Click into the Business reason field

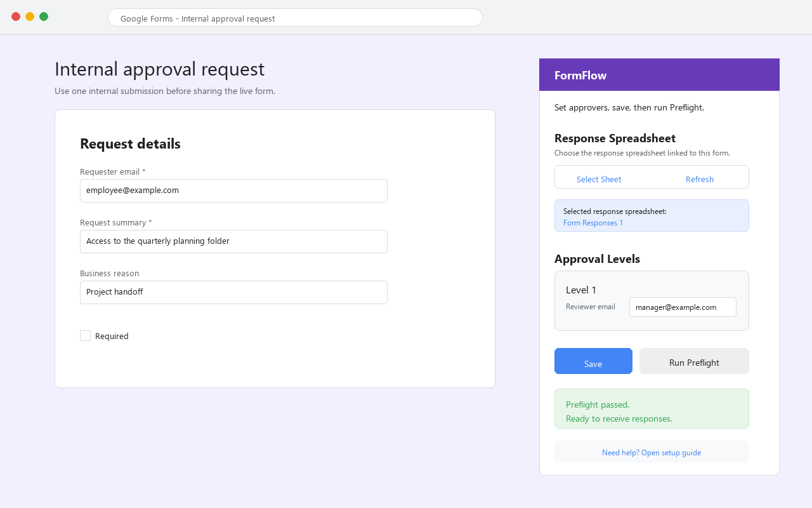(233, 292)
